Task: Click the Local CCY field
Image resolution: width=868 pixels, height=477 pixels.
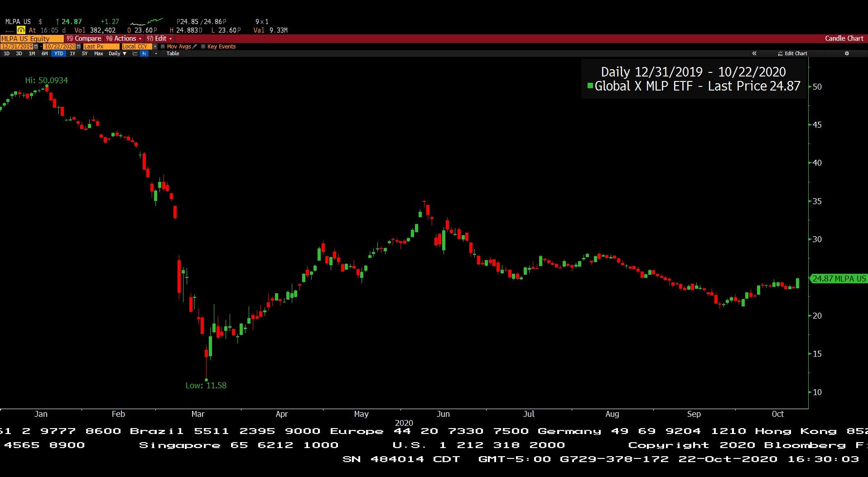Action: pos(136,46)
